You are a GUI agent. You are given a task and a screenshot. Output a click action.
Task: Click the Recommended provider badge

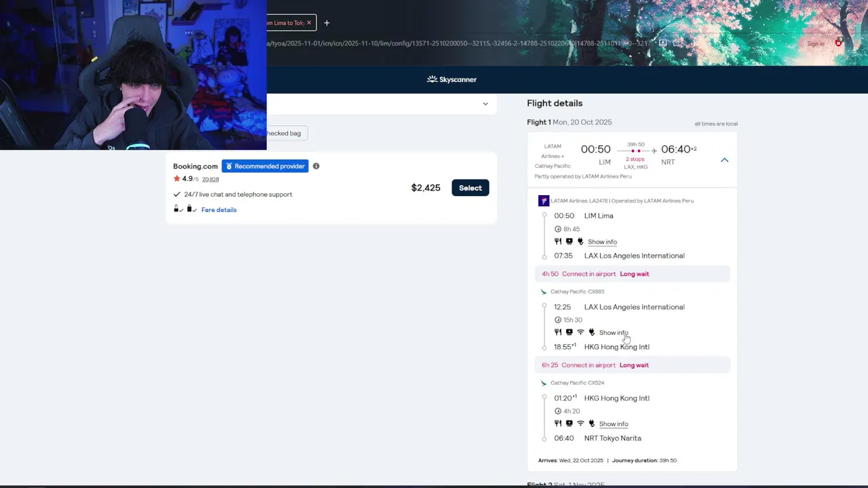tap(265, 166)
